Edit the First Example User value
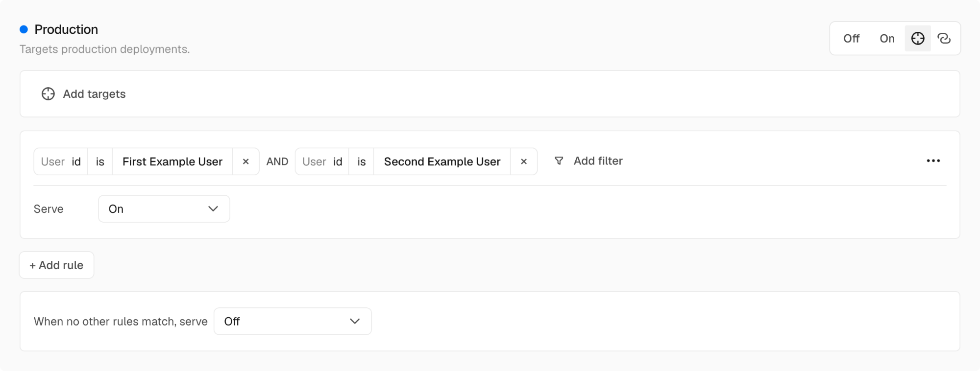Screen dimensions: 980x371 (172, 162)
